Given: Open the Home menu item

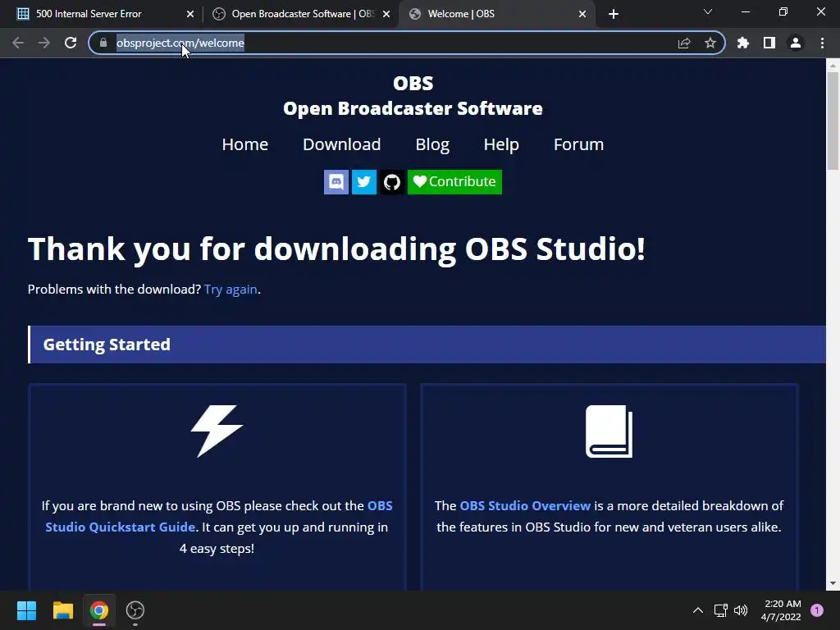Looking at the screenshot, I should (244, 144).
